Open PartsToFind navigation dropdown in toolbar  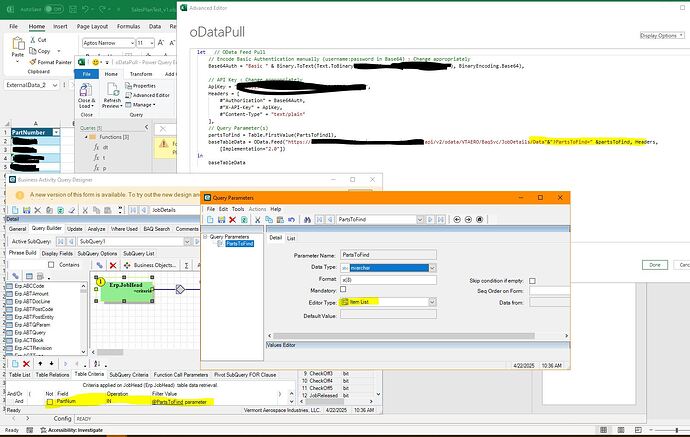[x=420, y=220]
